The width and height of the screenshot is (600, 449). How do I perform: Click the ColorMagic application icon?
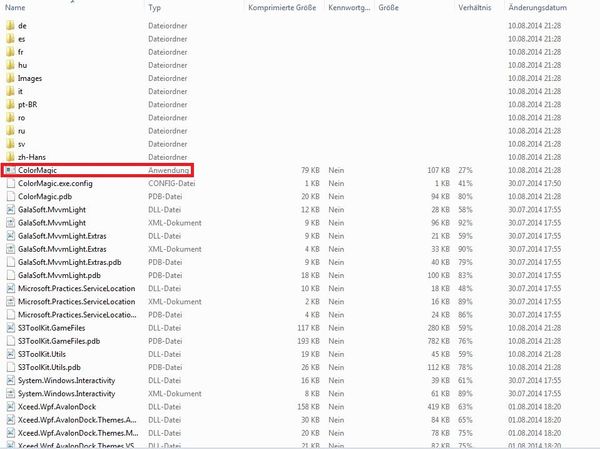tap(11, 170)
